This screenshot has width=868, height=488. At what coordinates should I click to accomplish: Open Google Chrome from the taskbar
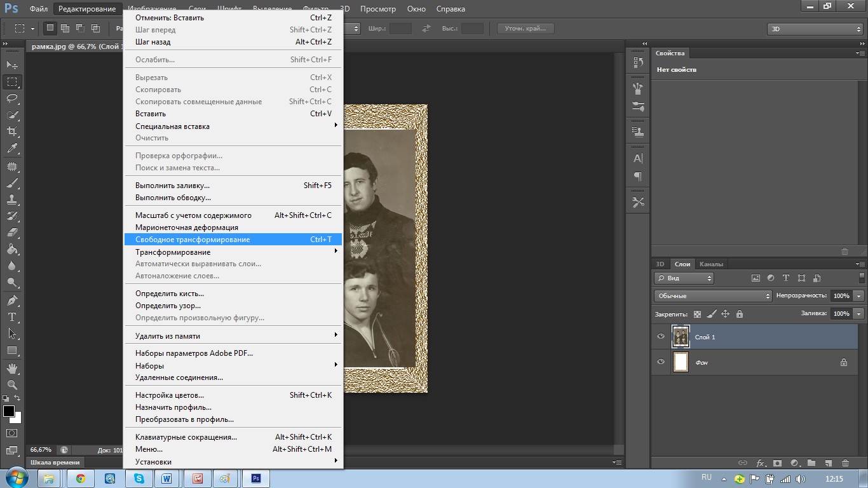point(81,478)
